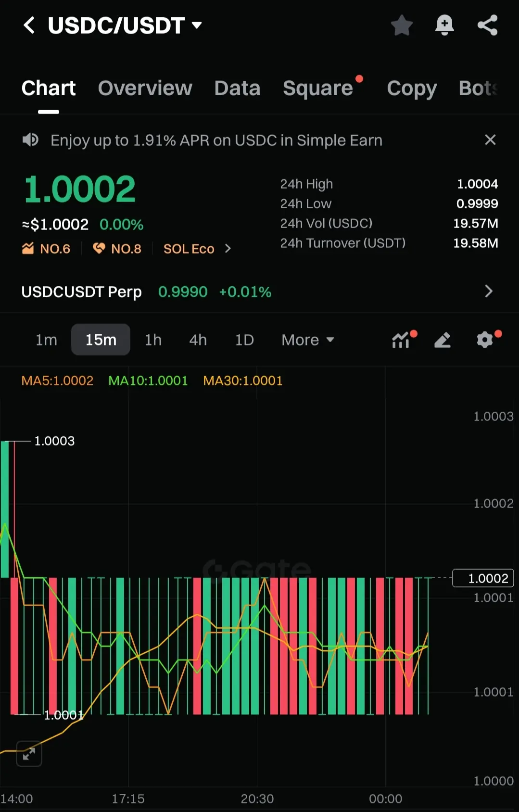
Task: Tap the 24h Low value 0.9999
Action: click(x=477, y=204)
